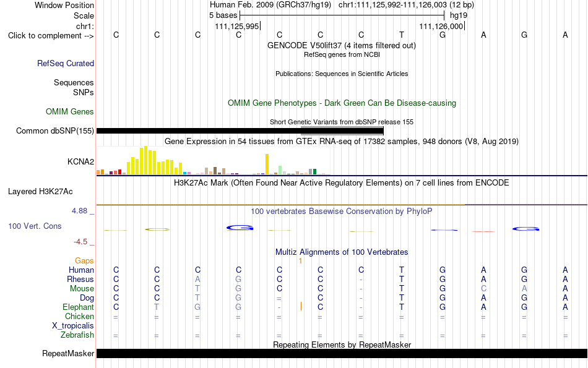Click the orange Gaps row label

(84, 260)
